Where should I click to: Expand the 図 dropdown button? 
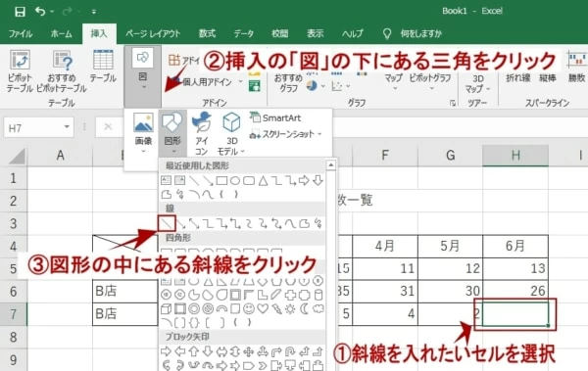[143, 76]
